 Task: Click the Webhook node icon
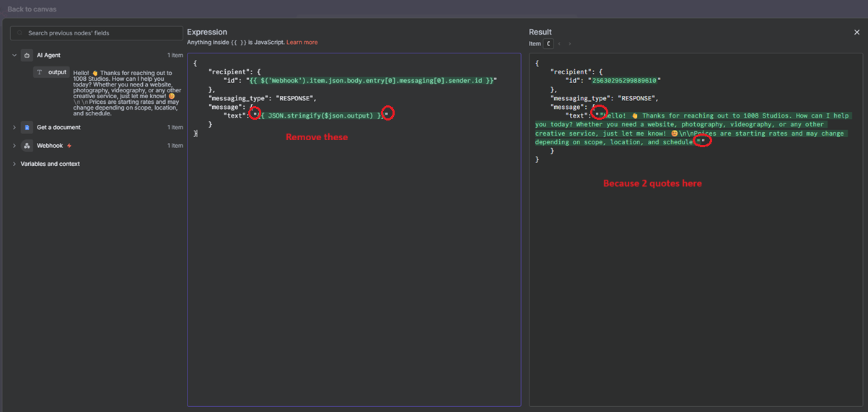click(27, 146)
